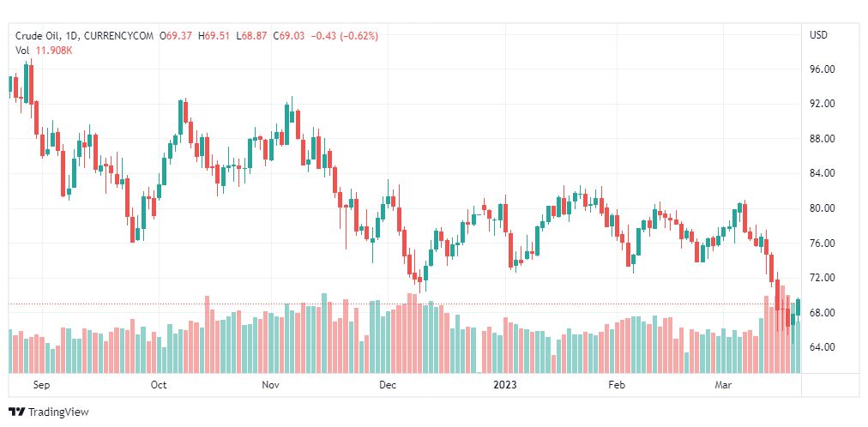
Task: Select the Vol indicator label
Action: tap(22, 50)
